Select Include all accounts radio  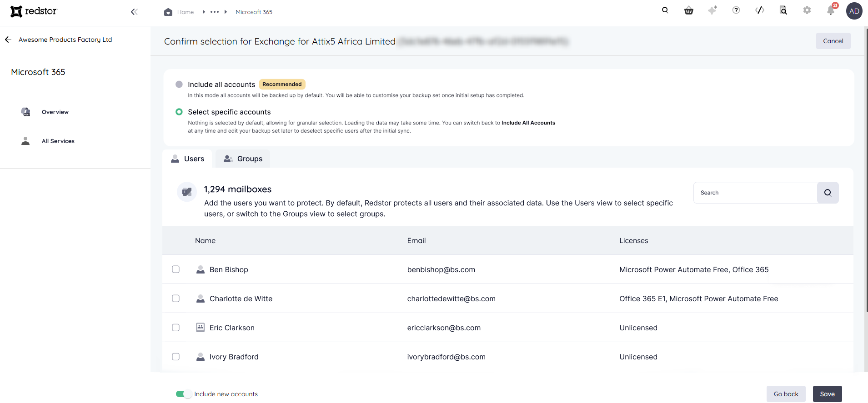point(179,85)
